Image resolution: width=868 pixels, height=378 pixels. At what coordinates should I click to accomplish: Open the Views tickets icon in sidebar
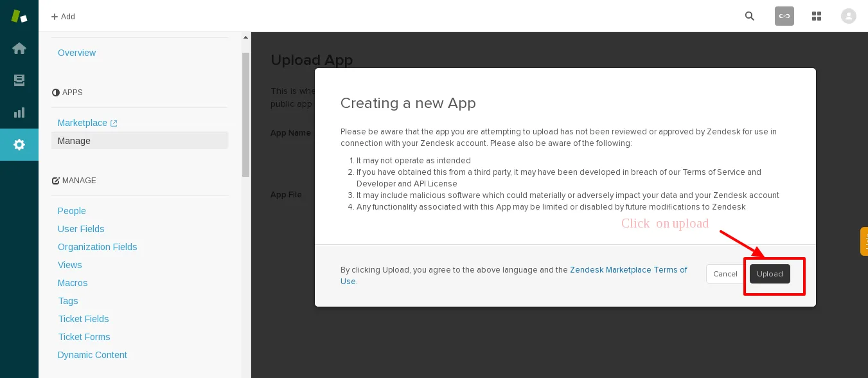[19, 80]
